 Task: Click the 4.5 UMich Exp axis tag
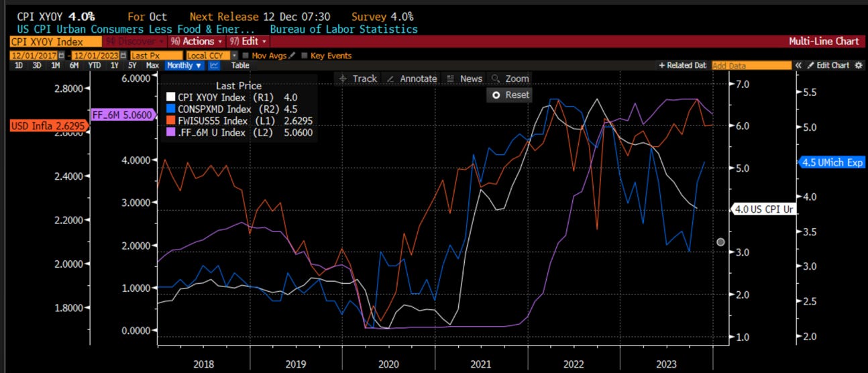tap(831, 162)
